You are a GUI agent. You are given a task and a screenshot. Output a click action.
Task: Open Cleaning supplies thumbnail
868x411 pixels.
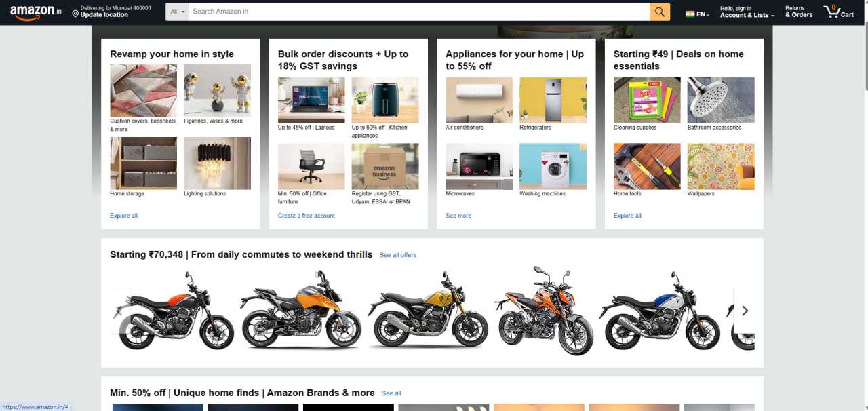647,100
